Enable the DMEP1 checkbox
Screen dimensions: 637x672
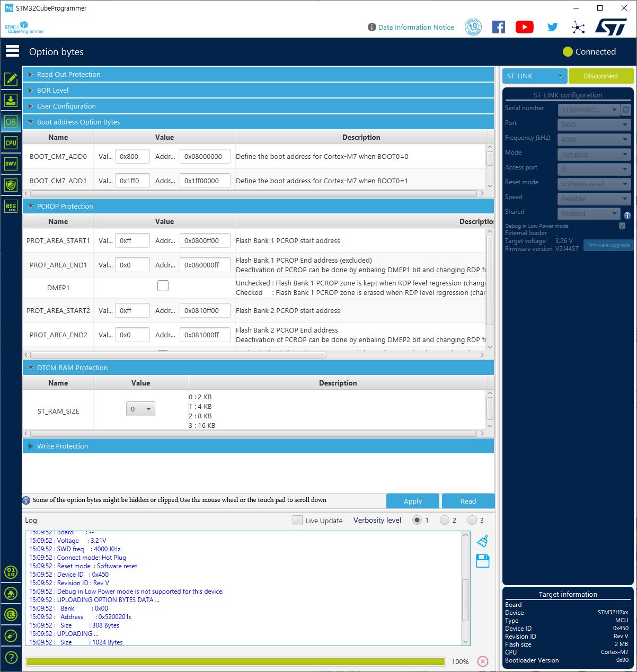point(164,285)
